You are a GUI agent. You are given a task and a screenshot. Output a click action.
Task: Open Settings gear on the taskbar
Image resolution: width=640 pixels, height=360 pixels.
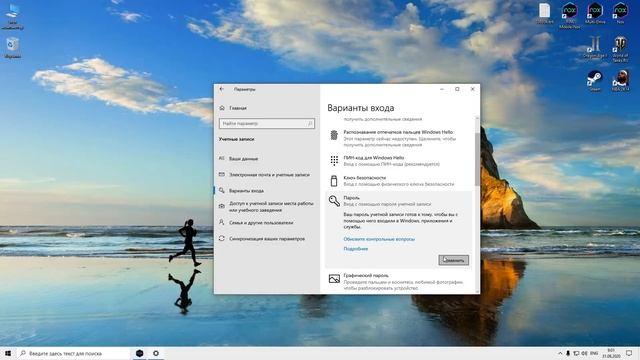(156, 353)
